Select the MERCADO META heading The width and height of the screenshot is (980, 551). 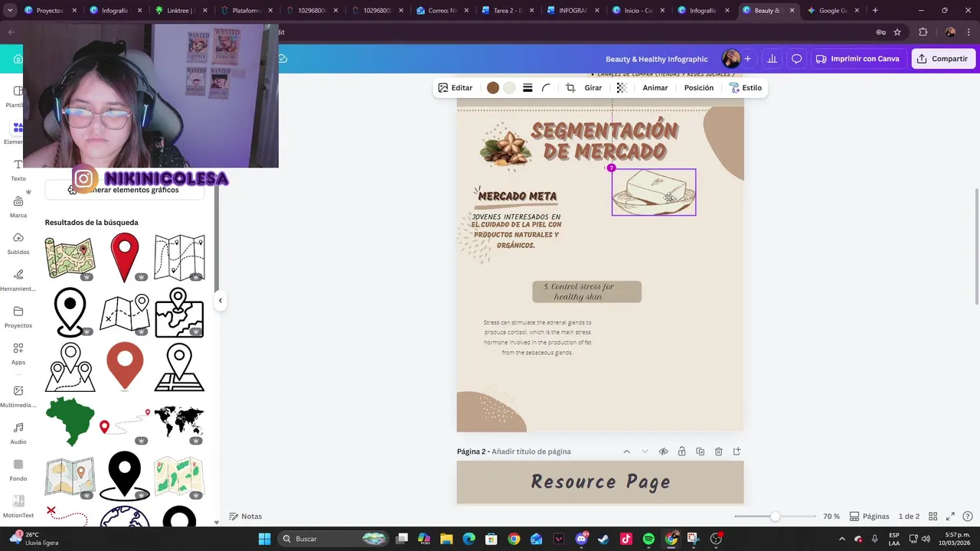pyautogui.click(x=518, y=197)
